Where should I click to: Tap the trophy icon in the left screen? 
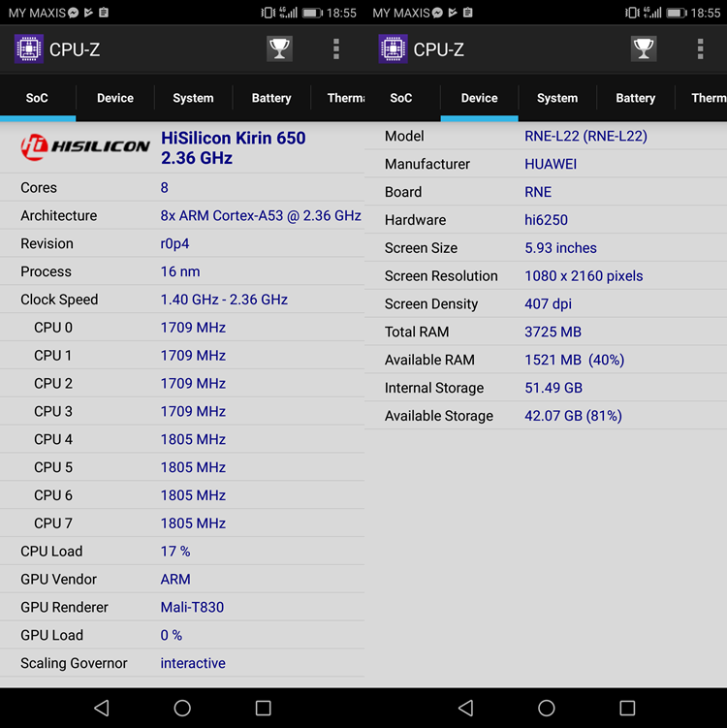coord(279,48)
